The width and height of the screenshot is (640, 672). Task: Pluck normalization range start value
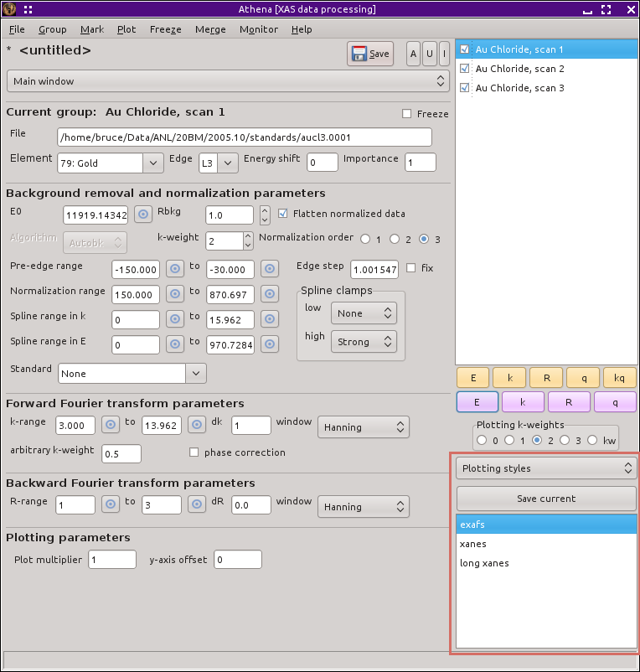(x=175, y=294)
